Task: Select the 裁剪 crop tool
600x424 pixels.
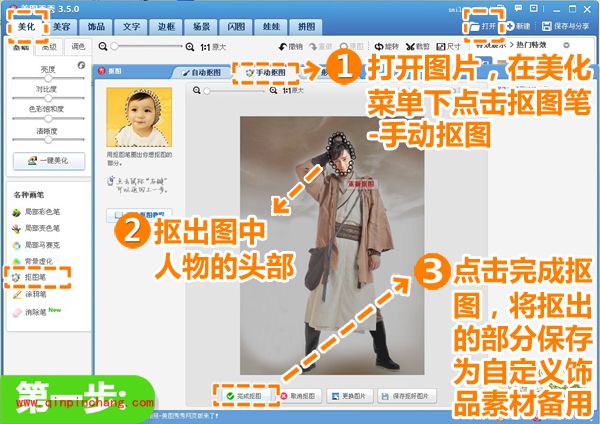Action: [x=418, y=47]
